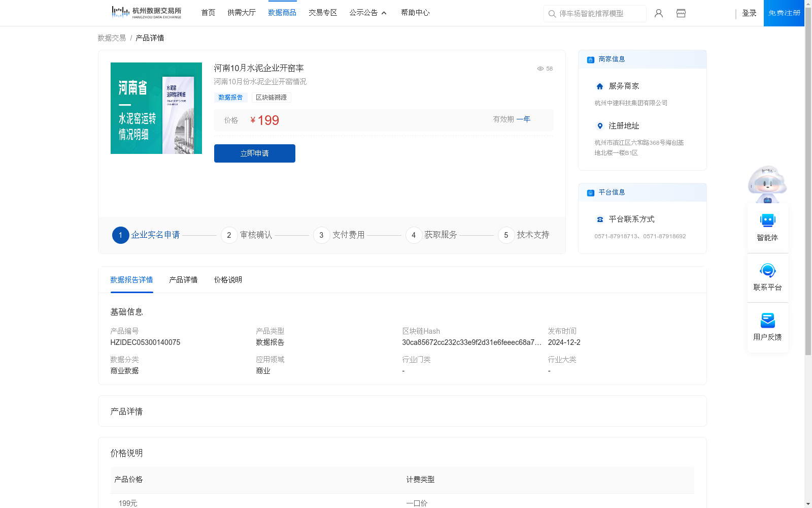Click the price ¥199

(x=265, y=120)
